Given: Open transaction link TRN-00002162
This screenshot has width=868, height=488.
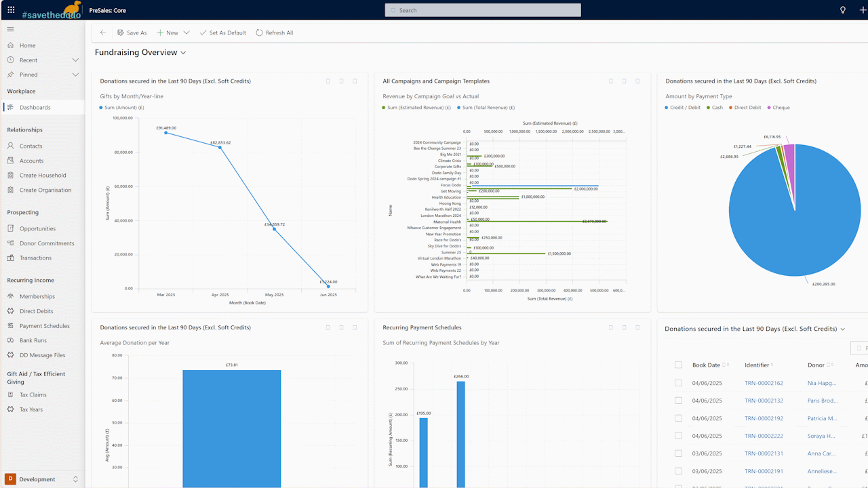Looking at the screenshot, I should tap(764, 383).
